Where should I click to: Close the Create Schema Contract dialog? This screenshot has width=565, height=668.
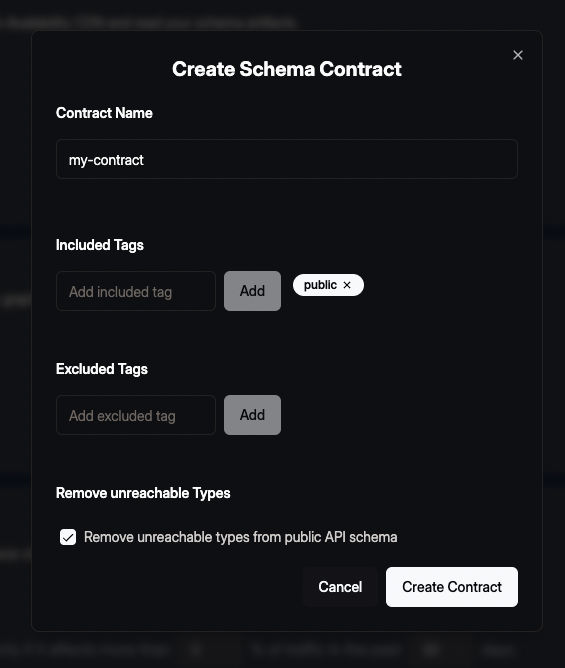(518, 55)
